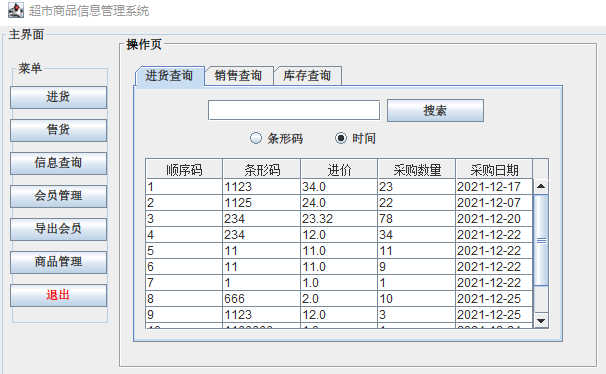Switch to the 库存查询 tab
This screenshot has height=374, width=606.
[x=308, y=76]
